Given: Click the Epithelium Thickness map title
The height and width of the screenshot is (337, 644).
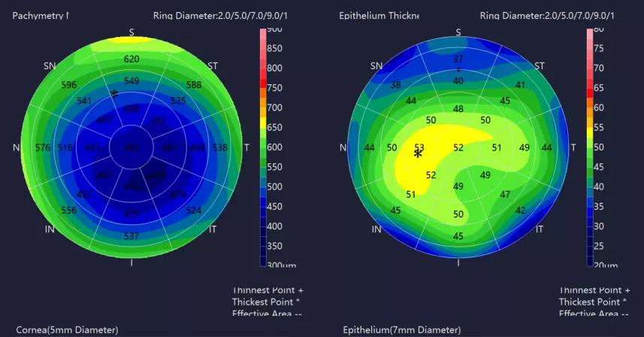Looking at the screenshot, I should [x=379, y=16].
